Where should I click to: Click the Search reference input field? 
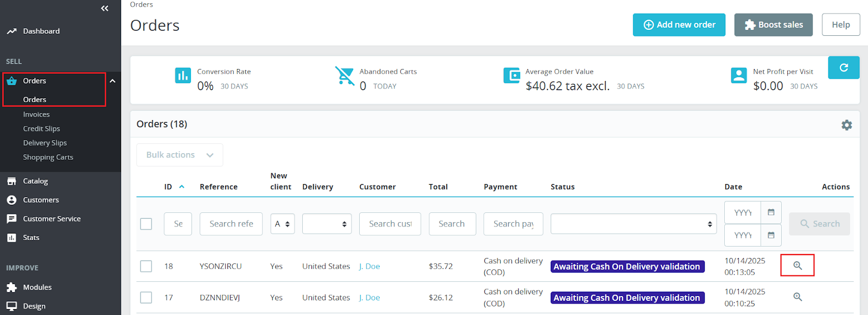[x=231, y=224]
